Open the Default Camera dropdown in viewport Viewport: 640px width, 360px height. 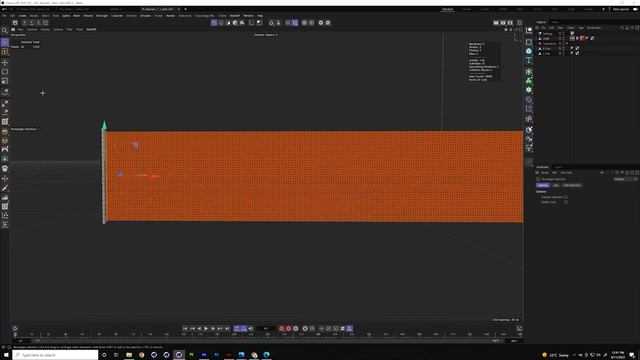pos(266,35)
